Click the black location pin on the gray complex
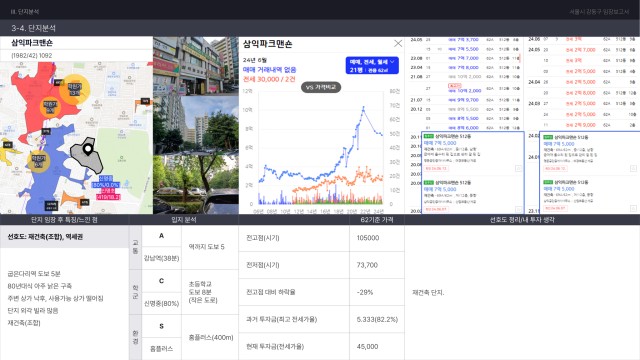640x360 pixels. 88,149
